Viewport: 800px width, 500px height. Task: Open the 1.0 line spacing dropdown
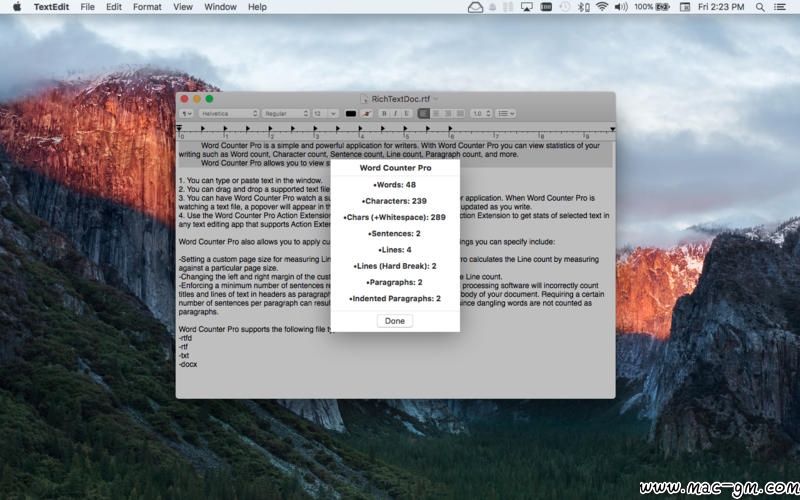[x=481, y=113]
